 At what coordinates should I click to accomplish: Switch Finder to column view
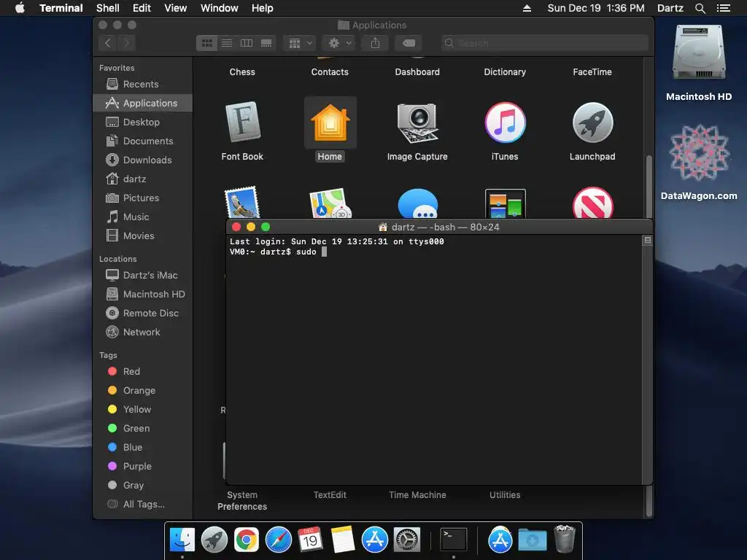(247, 43)
